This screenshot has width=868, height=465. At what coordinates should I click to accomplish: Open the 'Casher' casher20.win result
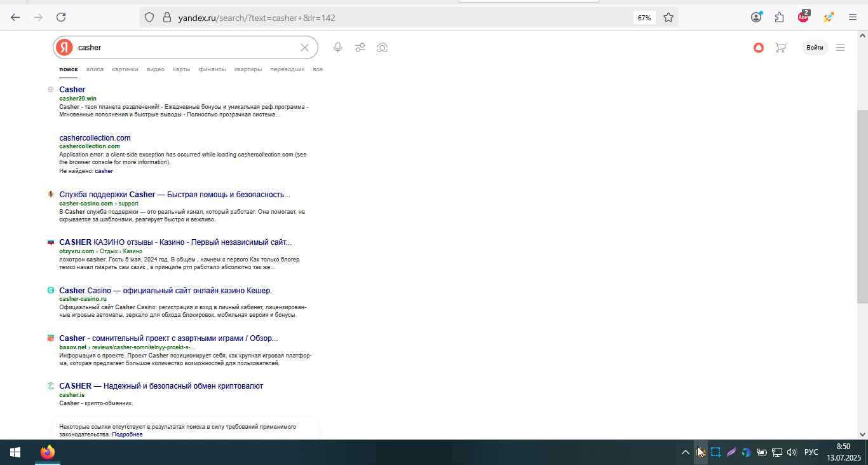click(x=72, y=90)
